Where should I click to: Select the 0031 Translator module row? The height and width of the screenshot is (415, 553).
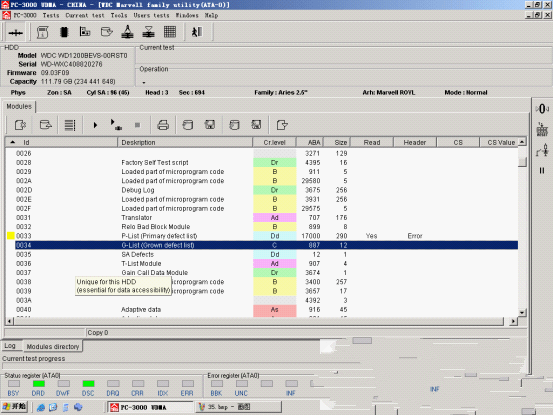(x=262, y=218)
